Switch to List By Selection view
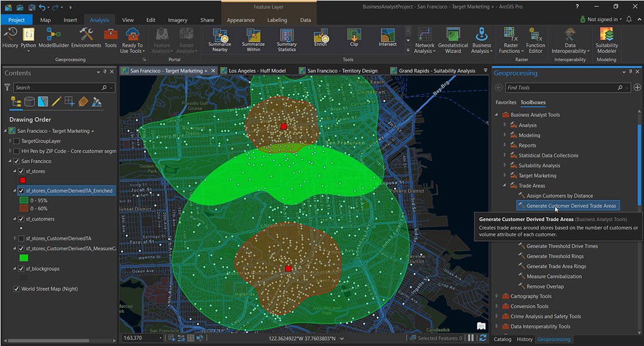This screenshot has height=346, width=644. pos(43,101)
